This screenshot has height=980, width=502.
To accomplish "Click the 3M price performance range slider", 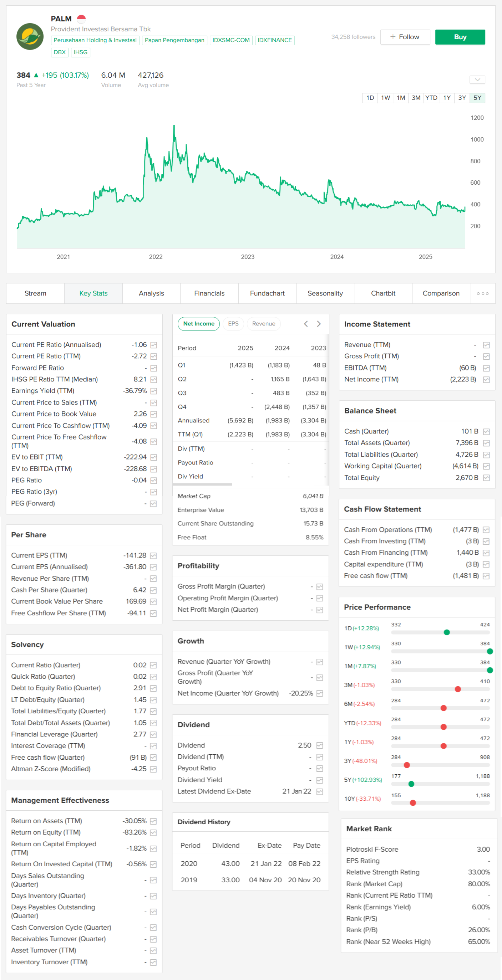I will click(x=440, y=689).
